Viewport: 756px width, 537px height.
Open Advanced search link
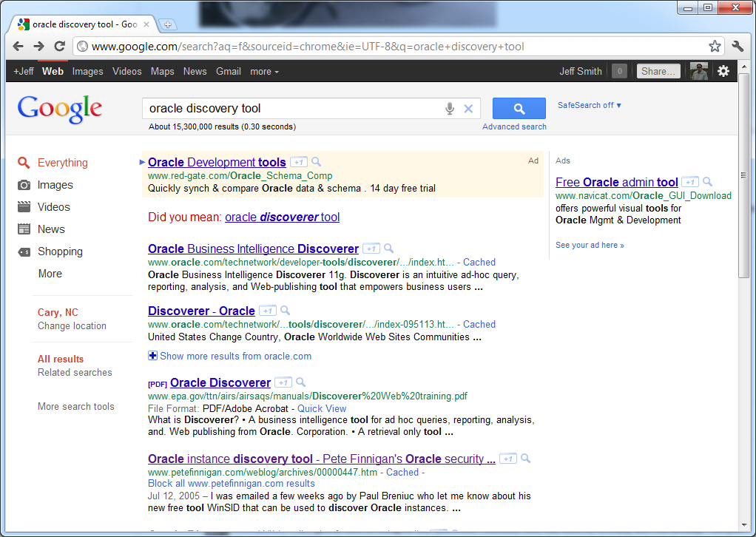click(x=514, y=126)
